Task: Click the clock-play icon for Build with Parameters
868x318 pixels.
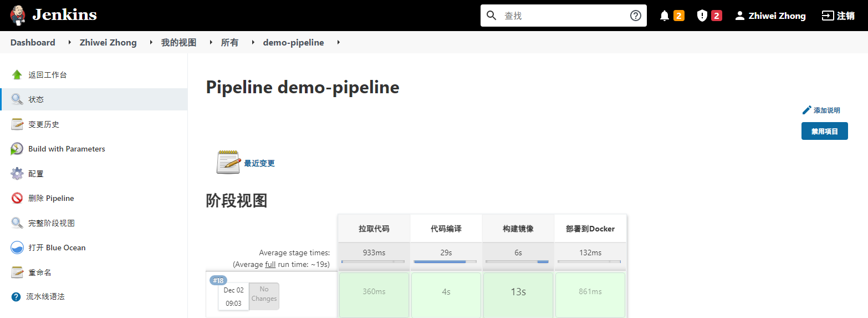Action: point(17,149)
